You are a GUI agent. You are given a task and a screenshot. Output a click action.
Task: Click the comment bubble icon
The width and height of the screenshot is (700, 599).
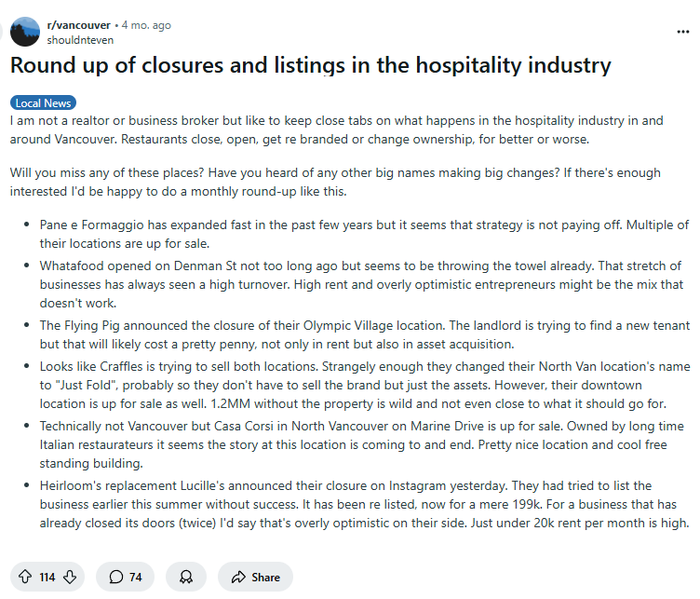116,577
